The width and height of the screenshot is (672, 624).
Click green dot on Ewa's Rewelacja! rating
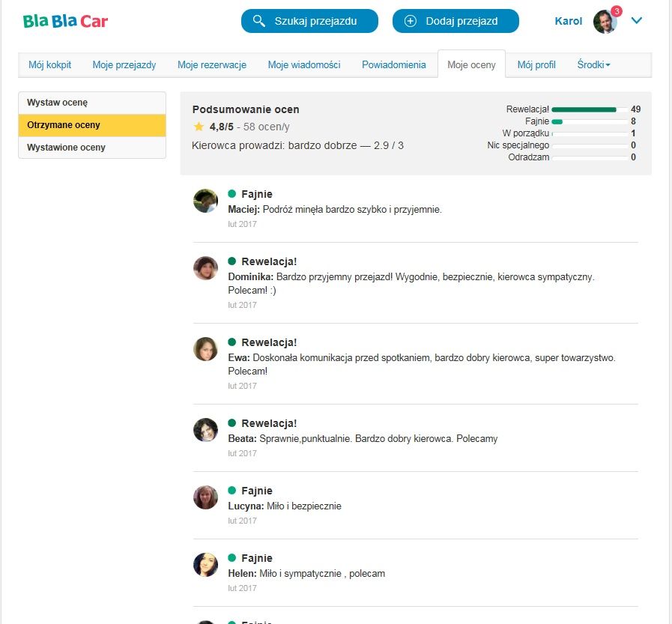[x=231, y=342]
